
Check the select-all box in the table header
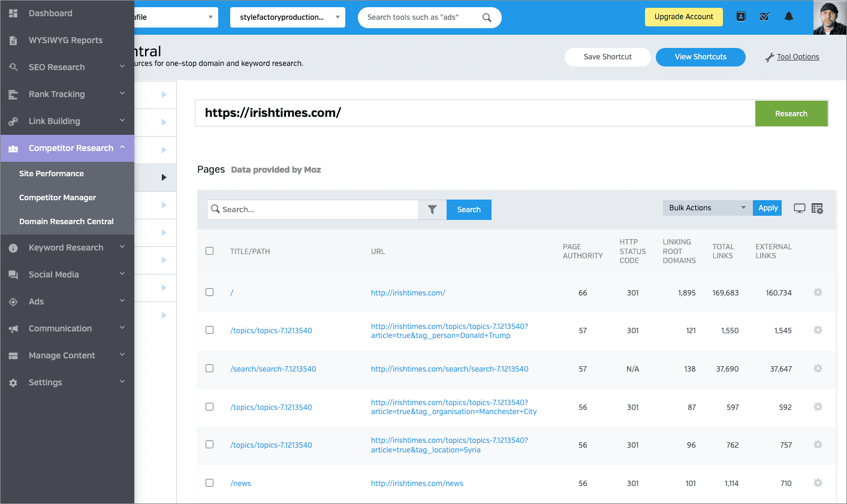click(x=209, y=251)
